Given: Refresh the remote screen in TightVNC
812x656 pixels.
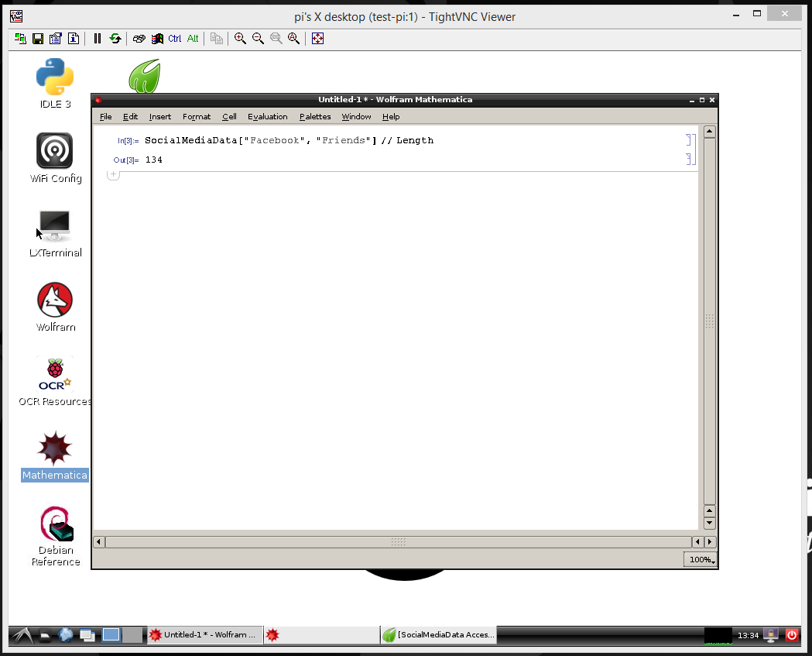Looking at the screenshot, I should tap(115, 39).
